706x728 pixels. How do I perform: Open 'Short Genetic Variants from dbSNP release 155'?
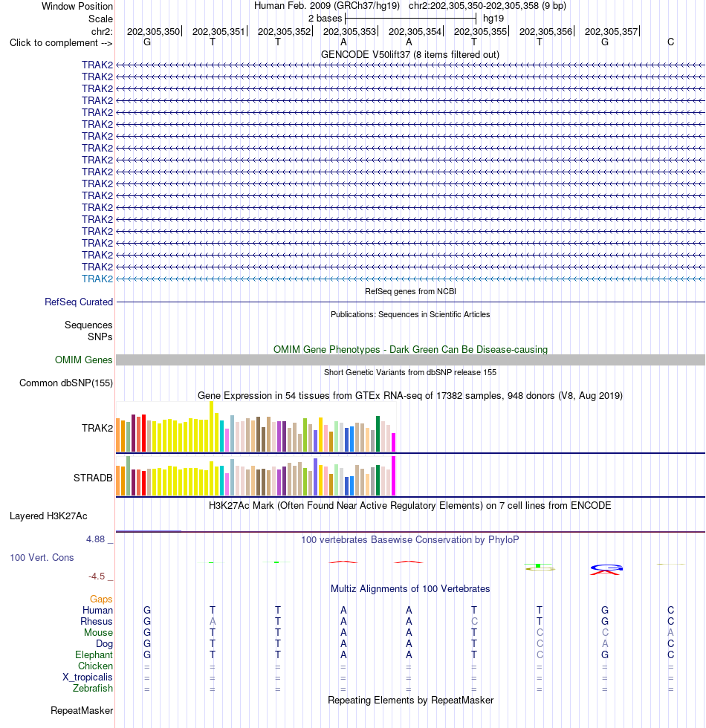point(410,372)
